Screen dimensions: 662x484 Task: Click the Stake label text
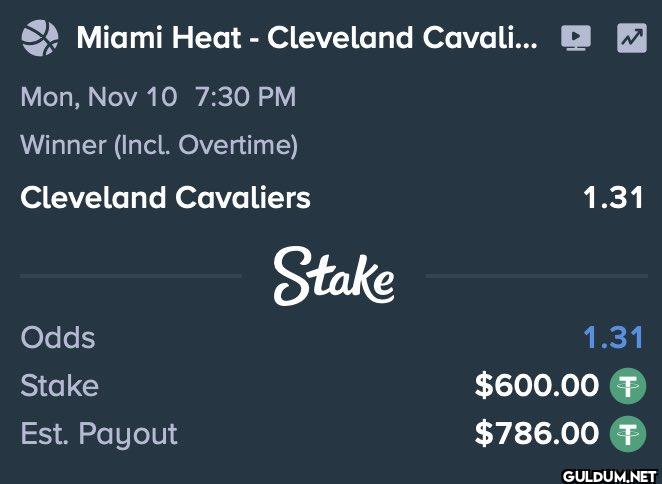(60, 386)
